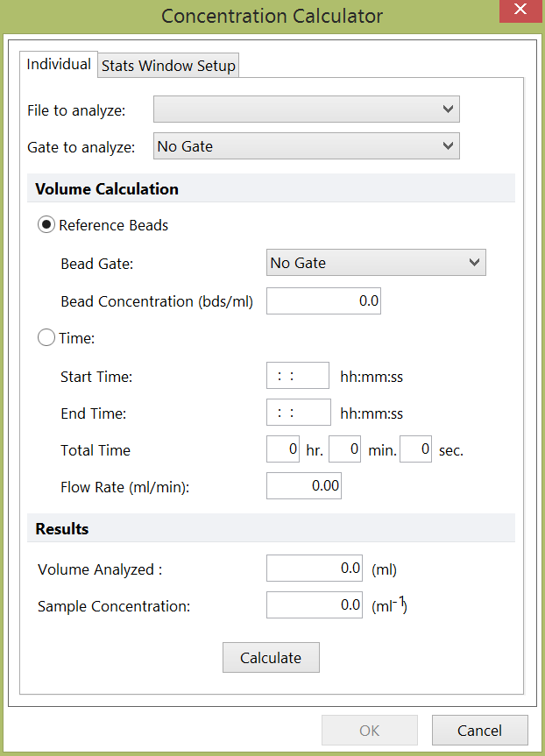
Task: Click the Total Time seconds box
Action: tap(415, 450)
